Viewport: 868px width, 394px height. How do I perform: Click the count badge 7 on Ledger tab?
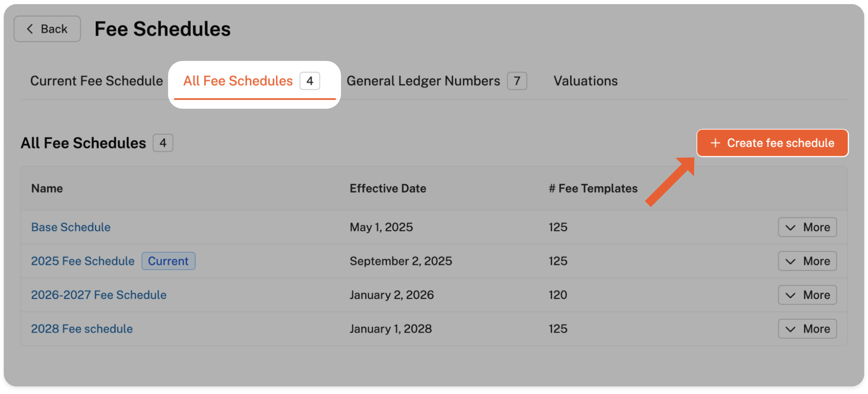click(517, 81)
